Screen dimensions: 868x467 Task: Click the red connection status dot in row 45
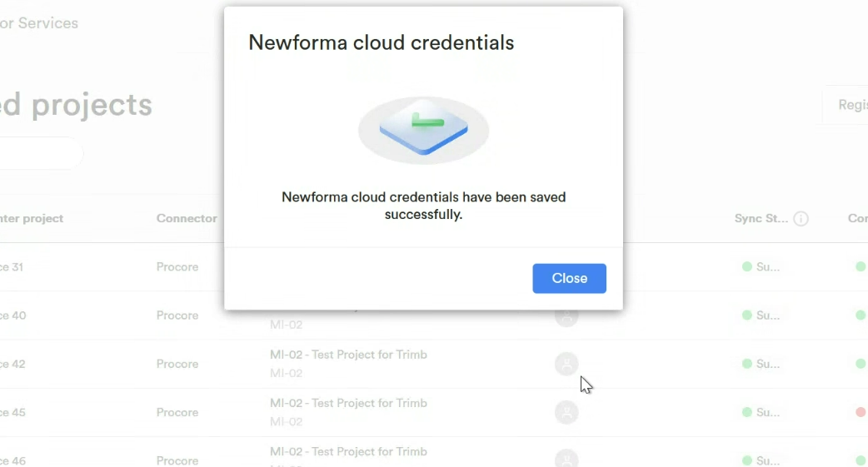pos(861,412)
